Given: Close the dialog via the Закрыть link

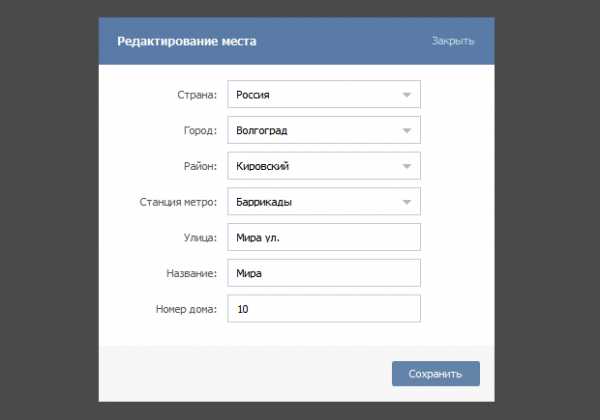Looking at the screenshot, I should [453, 41].
